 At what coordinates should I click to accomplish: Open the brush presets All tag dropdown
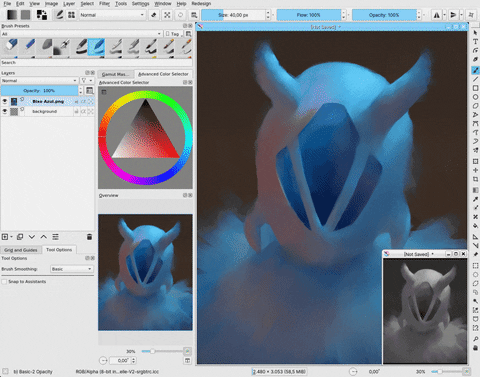pos(81,34)
